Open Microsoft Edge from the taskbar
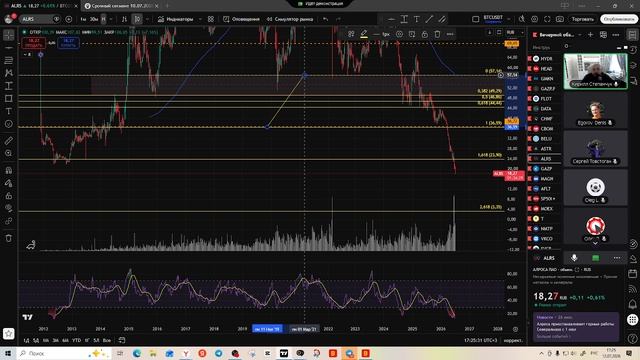The height and width of the screenshot is (360, 640). [x=136, y=353]
